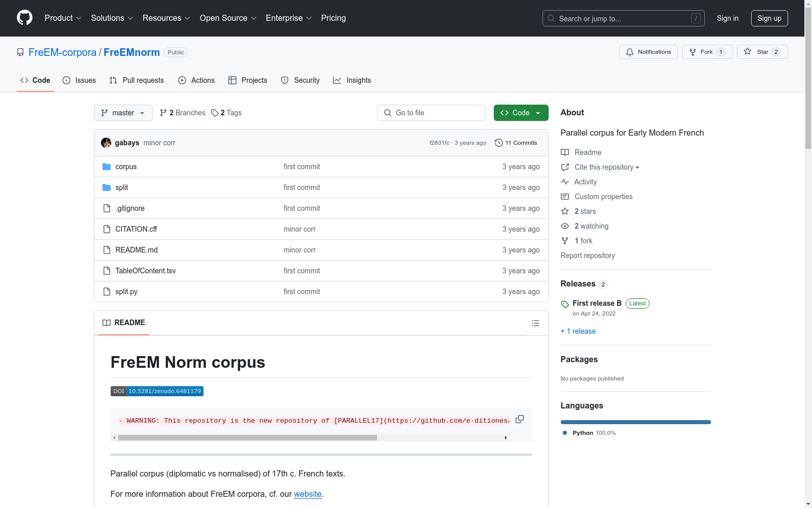The width and height of the screenshot is (812, 508).
Task: Click the README.md file icon
Action: click(107, 250)
